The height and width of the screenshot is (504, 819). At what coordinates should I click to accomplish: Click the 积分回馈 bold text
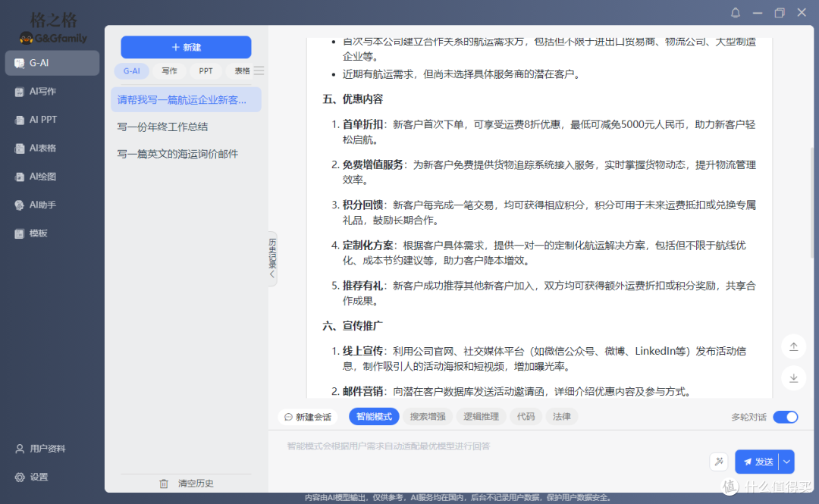tap(362, 205)
